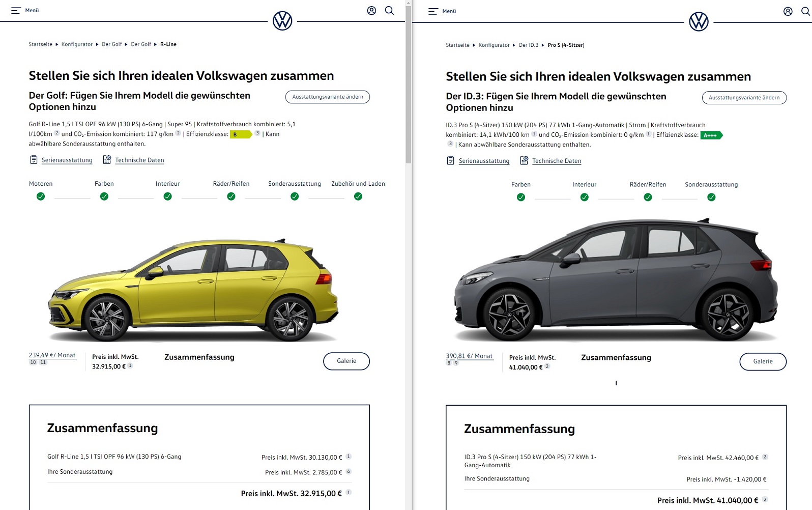Click the 'Ihre Sonderausstattung' row in ID.3 summary
812x510 pixels.
click(x=616, y=479)
